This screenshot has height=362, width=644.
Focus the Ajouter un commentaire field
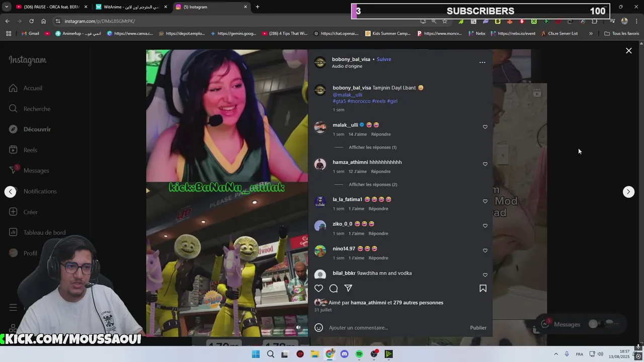[x=395, y=328]
